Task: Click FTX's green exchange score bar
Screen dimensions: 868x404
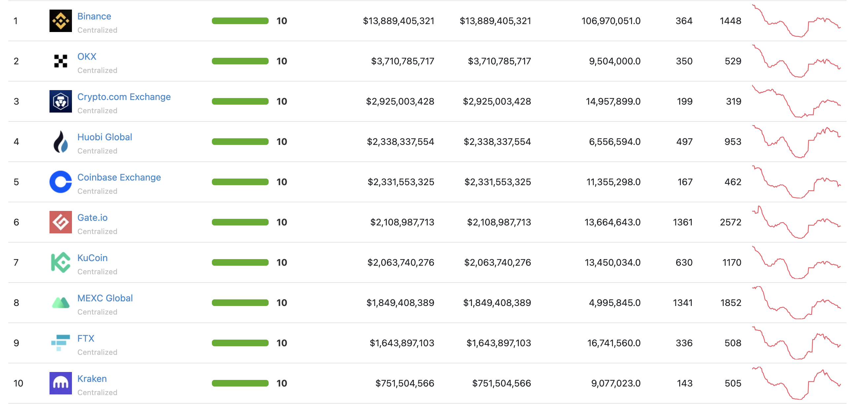Action: pos(240,343)
